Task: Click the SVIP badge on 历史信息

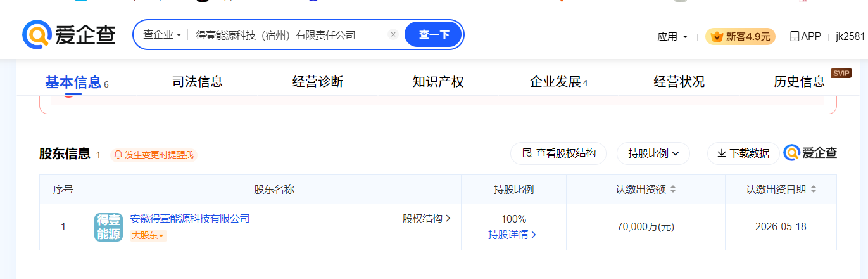Action: click(841, 73)
